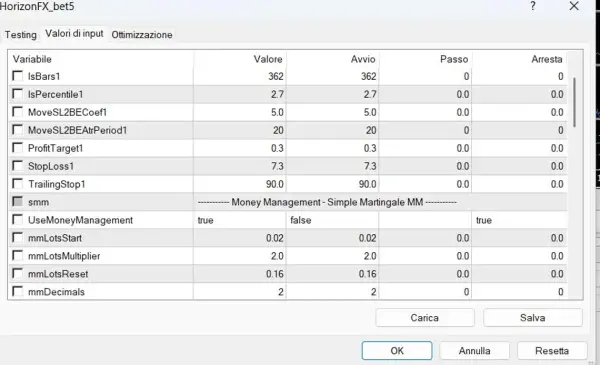Select the IsPercentile1 Valore cell 2.7
This screenshot has height=365, width=600.
[x=240, y=94]
